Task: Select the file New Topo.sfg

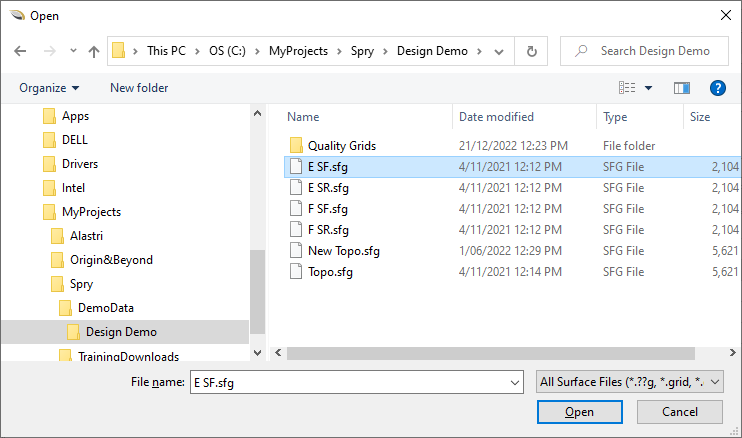Action: coord(344,251)
